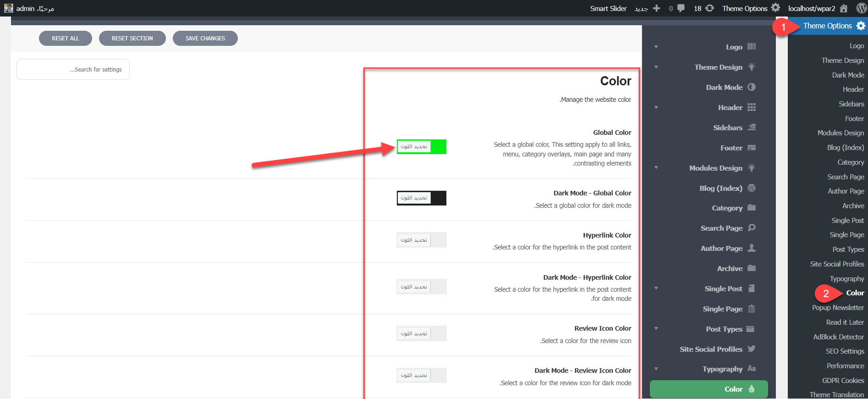
Task: Click the home icon beside localhost/wpar2
Action: (844, 8)
